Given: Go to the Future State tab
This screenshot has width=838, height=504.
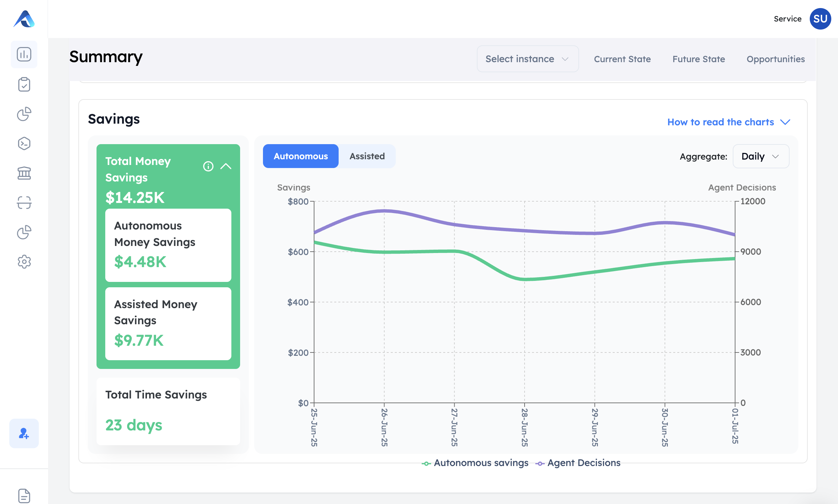Looking at the screenshot, I should [699, 59].
